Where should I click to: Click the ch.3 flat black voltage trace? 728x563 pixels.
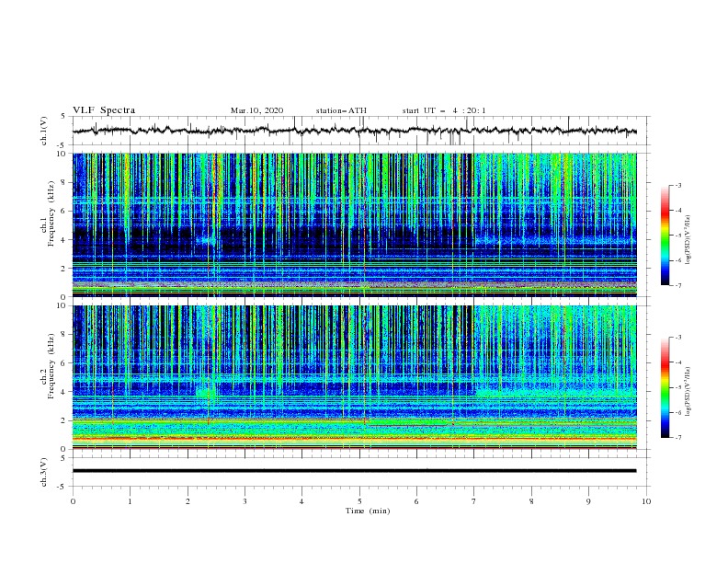click(354, 471)
